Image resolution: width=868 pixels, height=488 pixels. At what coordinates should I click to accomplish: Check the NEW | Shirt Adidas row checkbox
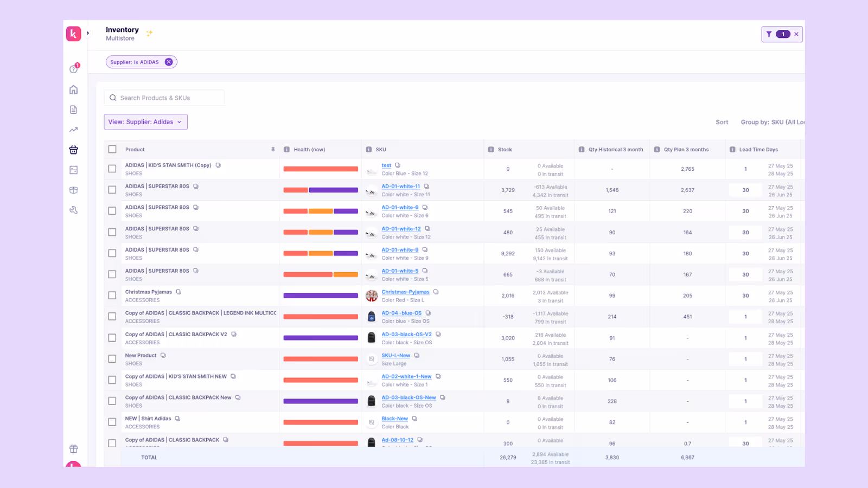coord(112,422)
